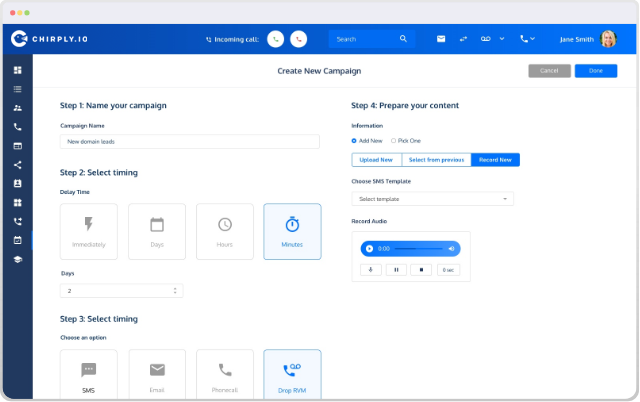
Task: Click the audio player progress bar
Action: pyautogui.click(x=418, y=249)
